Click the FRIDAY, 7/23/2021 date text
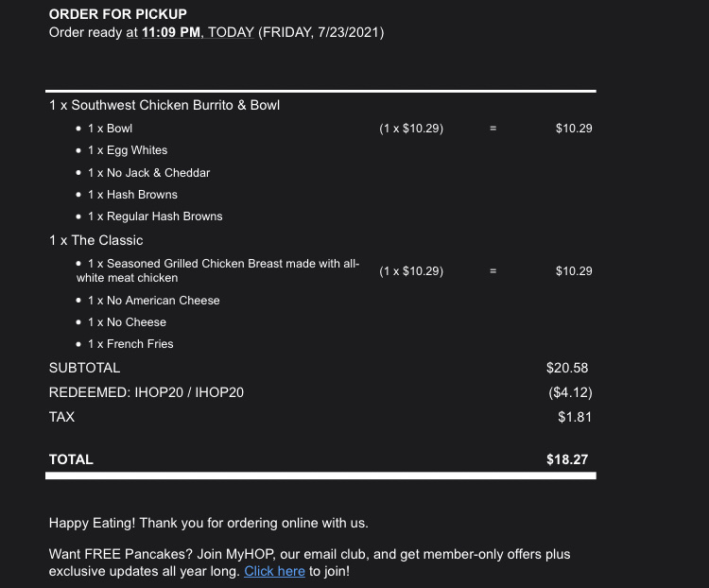The width and height of the screenshot is (709, 588). pyautogui.click(x=321, y=32)
